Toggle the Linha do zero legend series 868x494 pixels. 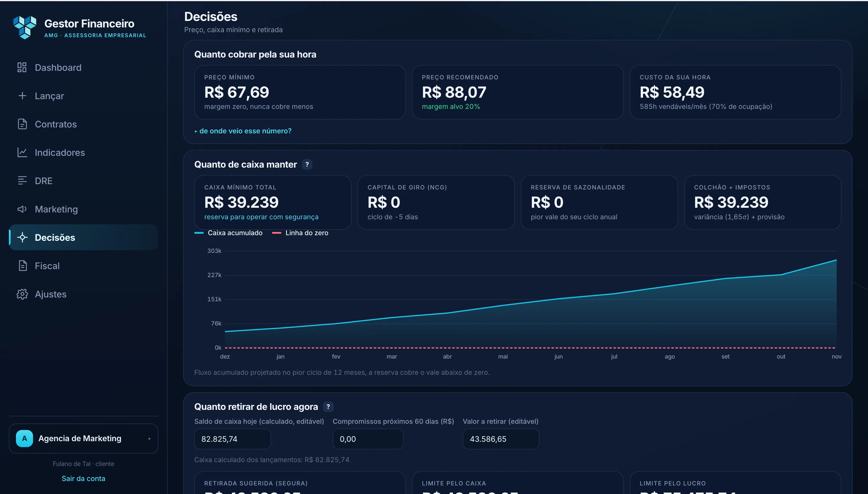[300, 233]
